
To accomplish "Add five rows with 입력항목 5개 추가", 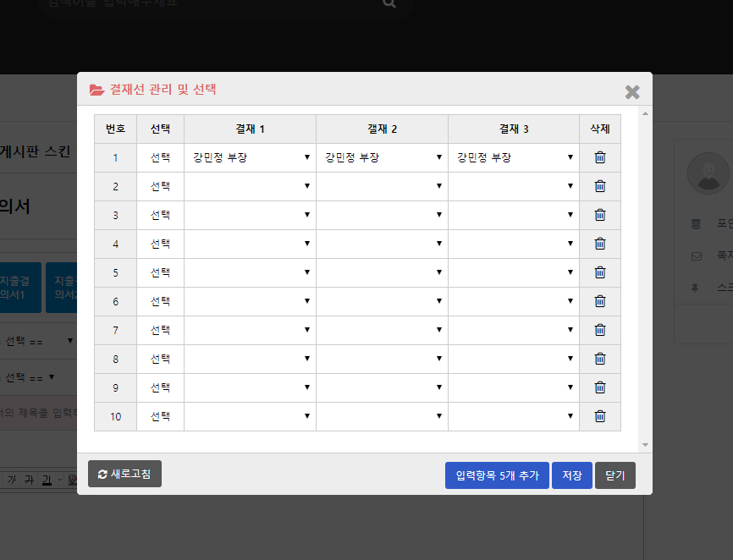I will (497, 475).
